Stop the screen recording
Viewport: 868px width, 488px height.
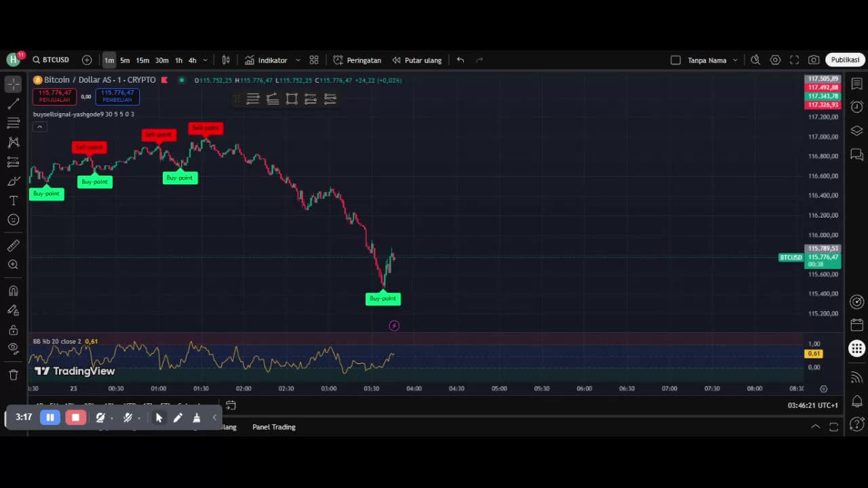[75, 418]
